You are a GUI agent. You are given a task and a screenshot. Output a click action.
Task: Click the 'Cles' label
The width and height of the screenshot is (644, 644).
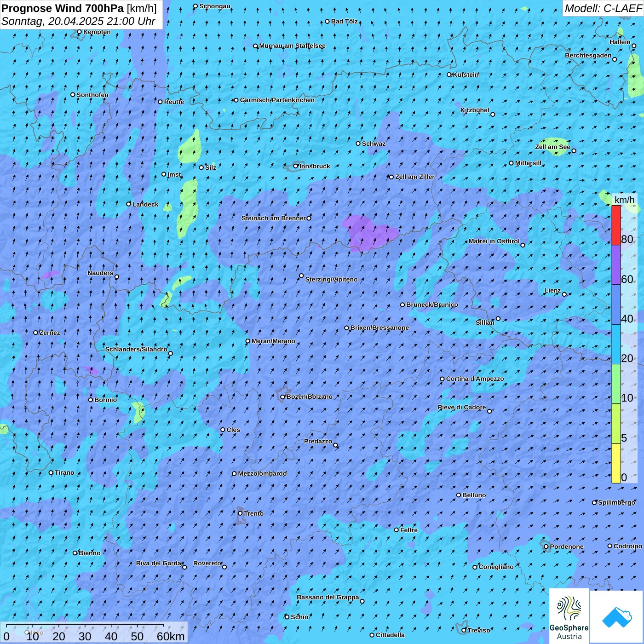(233, 430)
